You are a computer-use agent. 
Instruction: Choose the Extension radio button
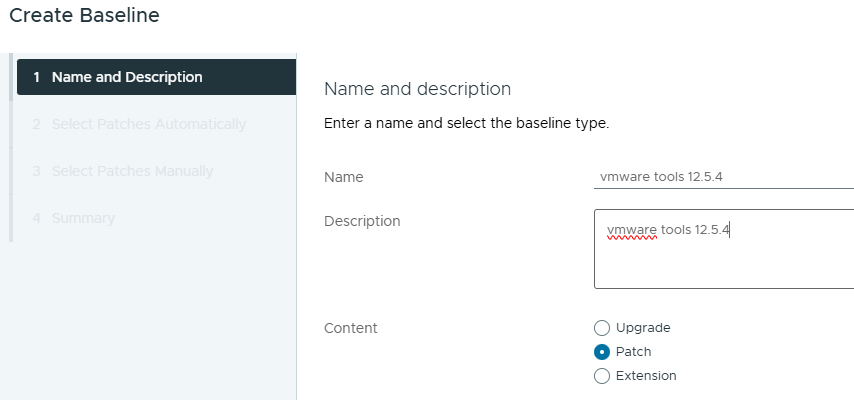(x=602, y=376)
